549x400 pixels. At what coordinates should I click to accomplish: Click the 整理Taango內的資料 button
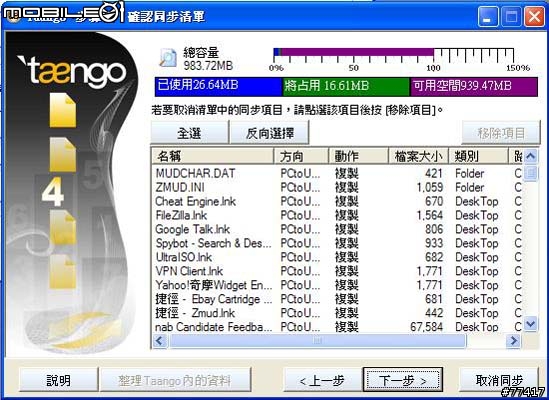[175, 380]
